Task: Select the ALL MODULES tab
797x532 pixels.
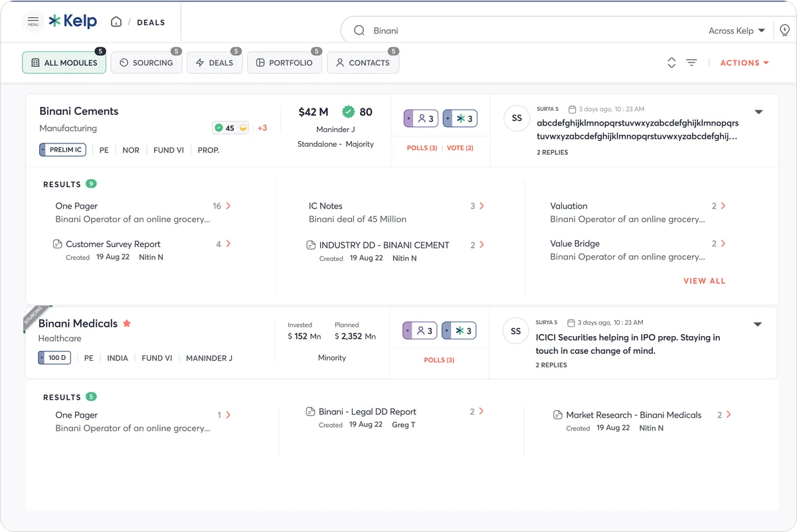Action: (x=64, y=62)
